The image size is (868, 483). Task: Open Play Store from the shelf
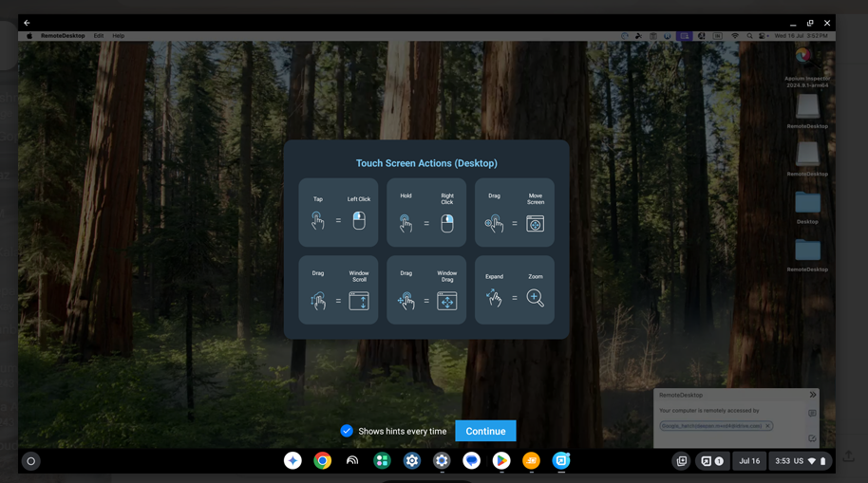click(501, 460)
